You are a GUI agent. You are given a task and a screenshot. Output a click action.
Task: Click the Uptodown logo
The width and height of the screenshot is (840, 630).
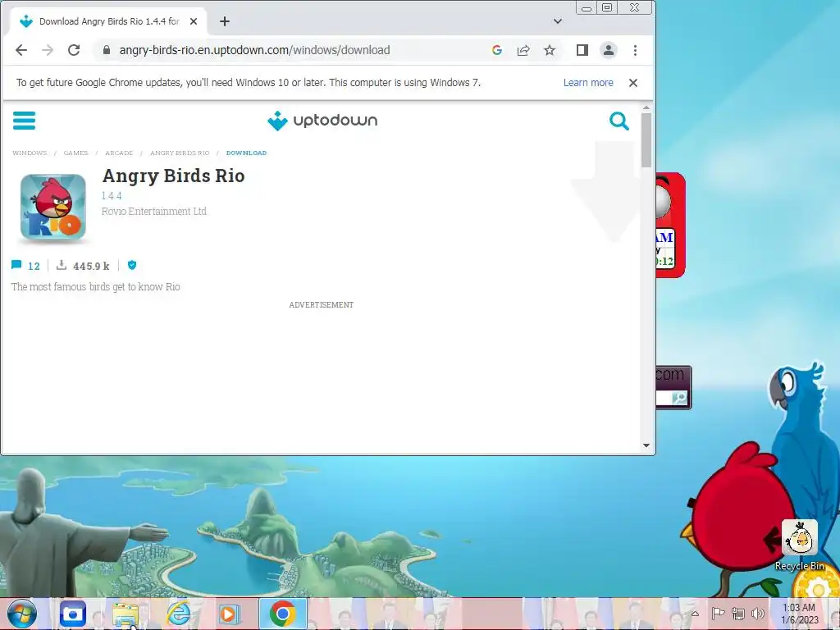(x=322, y=121)
